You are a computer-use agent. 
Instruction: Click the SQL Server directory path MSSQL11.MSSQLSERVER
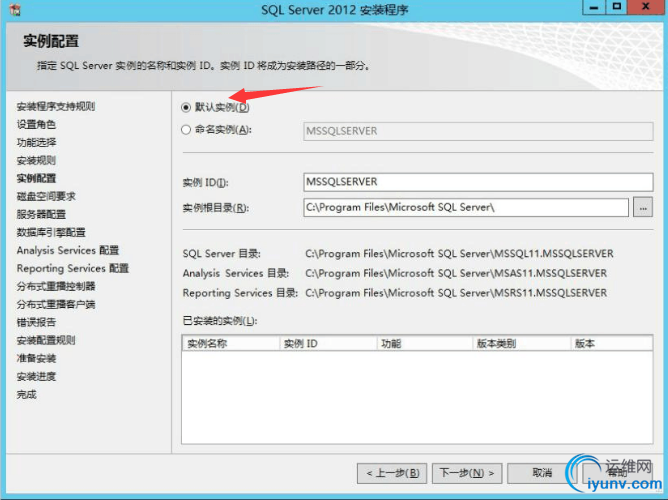(x=459, y=254)
